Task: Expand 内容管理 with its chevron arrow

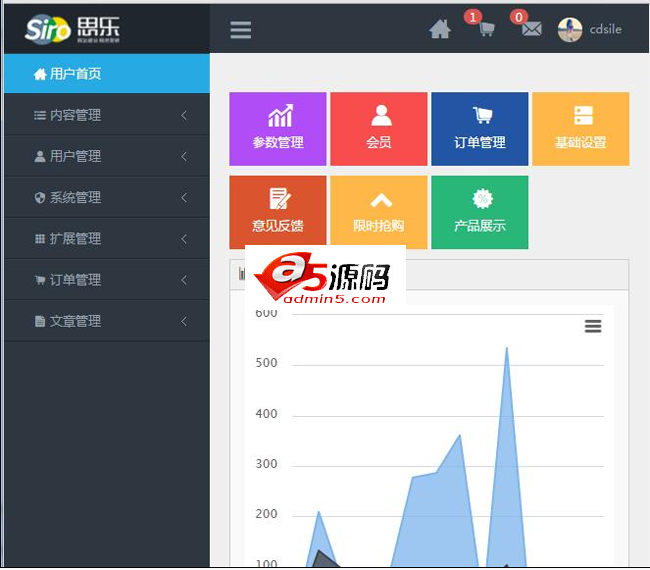Action: tap(184, 115)
